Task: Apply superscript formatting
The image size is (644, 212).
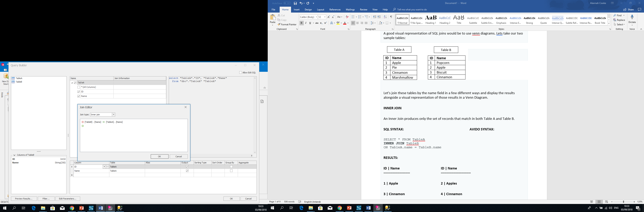Action: coord(326,23)
